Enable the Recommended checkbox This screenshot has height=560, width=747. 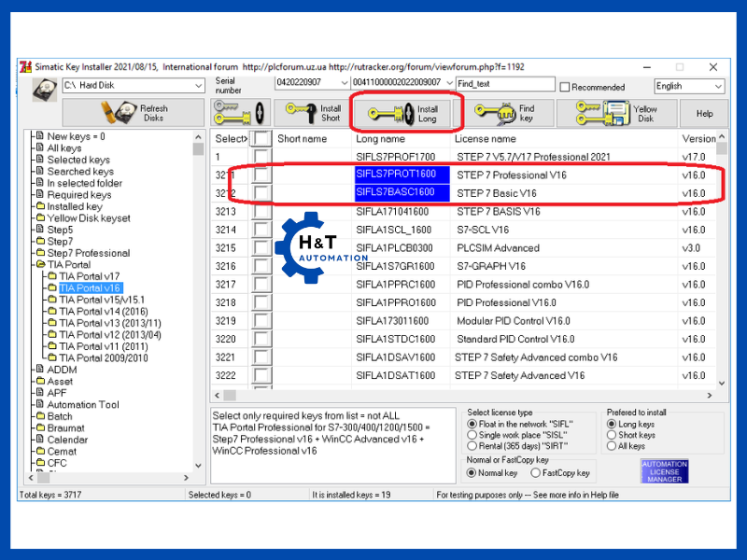[565, 87]
